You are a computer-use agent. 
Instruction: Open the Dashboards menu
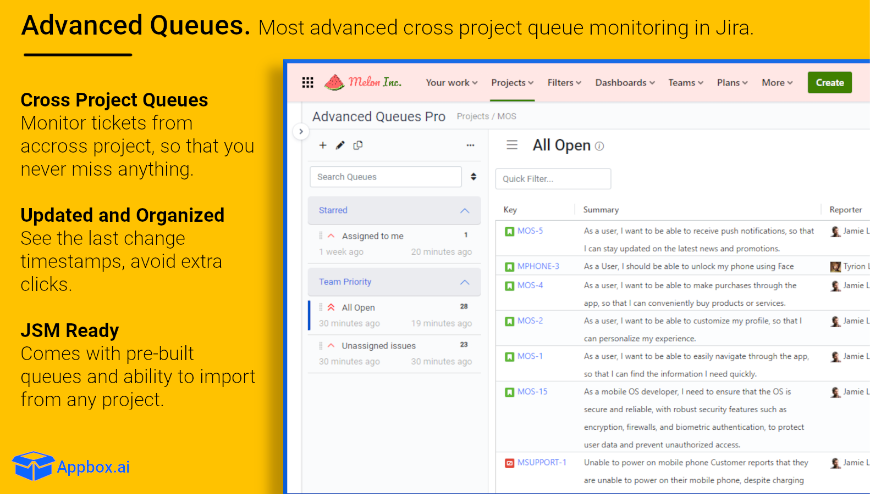[x=625, y=83]
